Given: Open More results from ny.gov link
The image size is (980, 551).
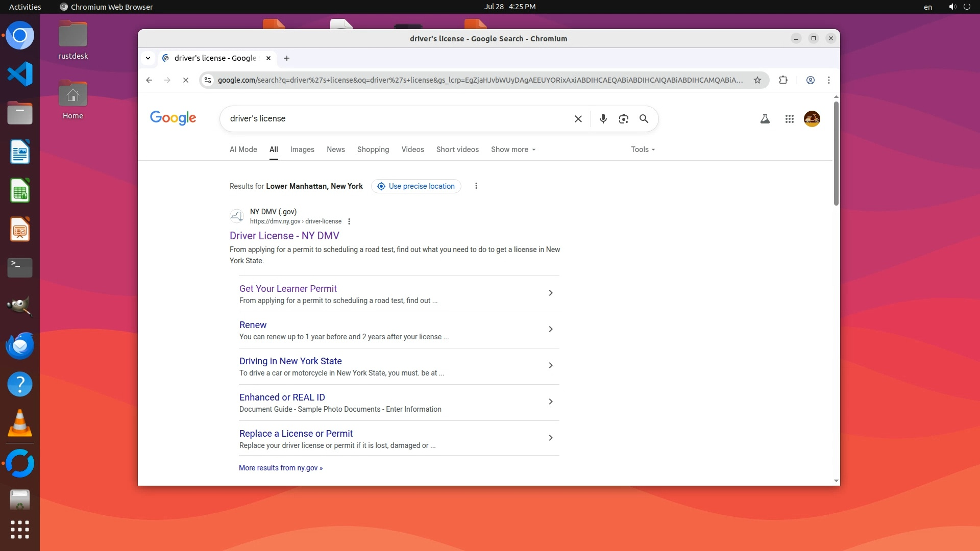Looking at the screenshot, I should [280, 468].
